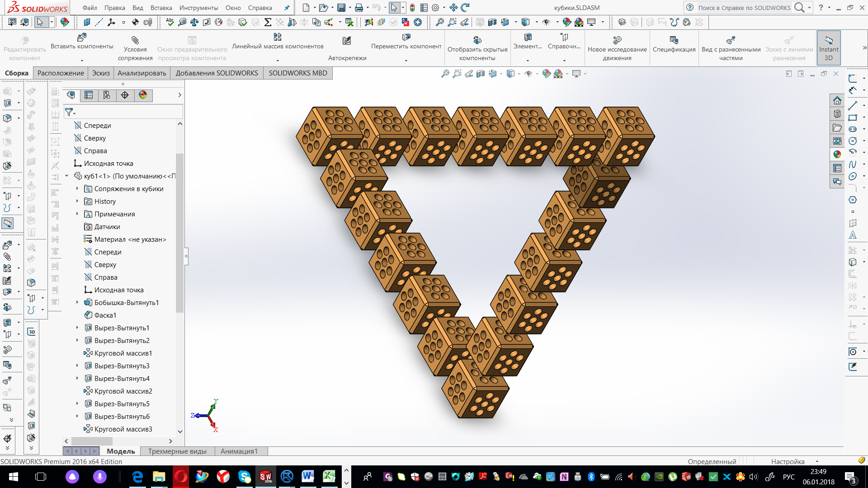Click into SOLIDWORKS help search field
The image size is (868, 488).
click(x=744, y=8)
